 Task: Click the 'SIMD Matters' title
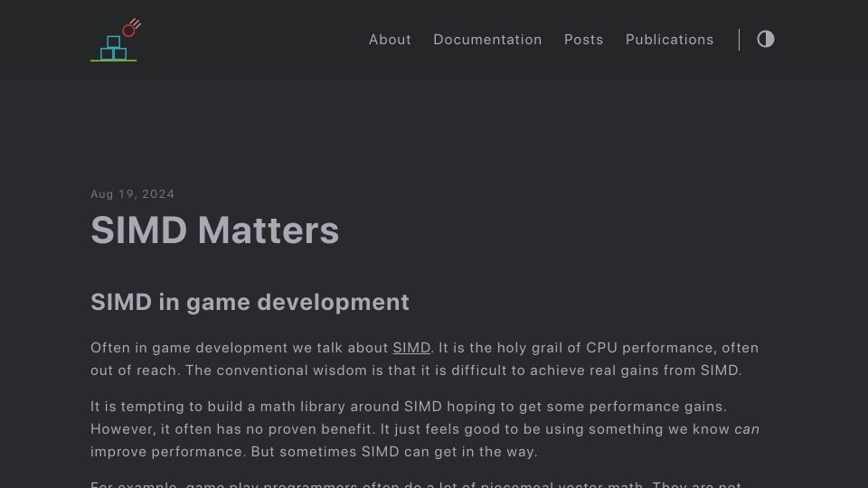pyautogui.click(x=215, y=230)
